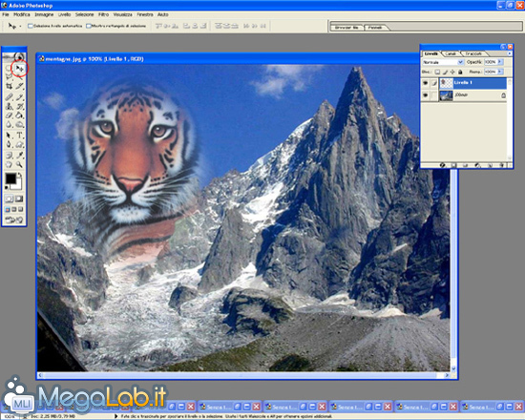Open the Immagine menu in the menu bar

click(44, 14)
